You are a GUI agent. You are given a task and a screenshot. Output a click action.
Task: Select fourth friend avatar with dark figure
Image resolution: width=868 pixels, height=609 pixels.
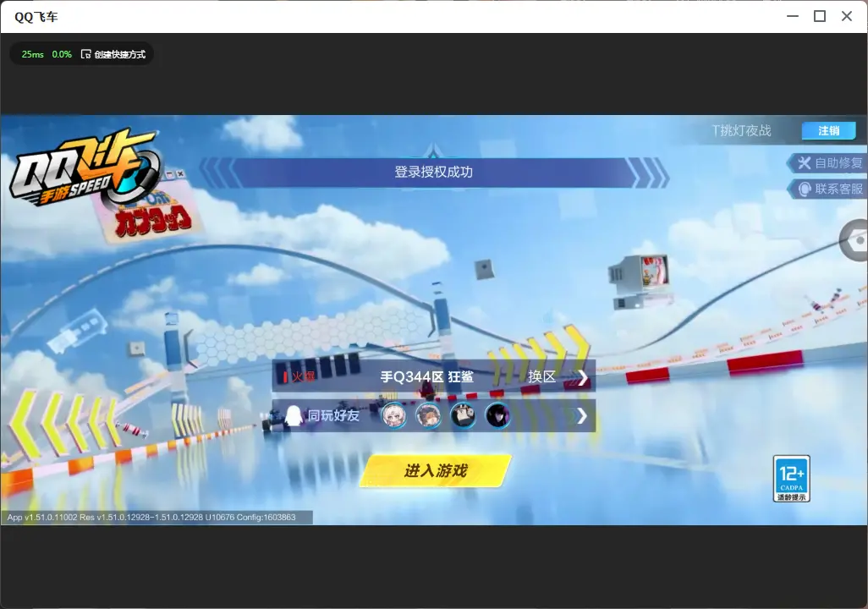tap(497, 415)
